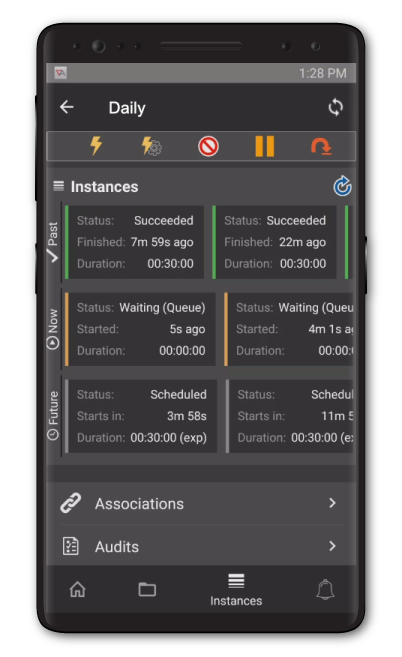402x657 pixels.
Task: Expand Associations with its chevron
Action: click(x=332, y=503)
